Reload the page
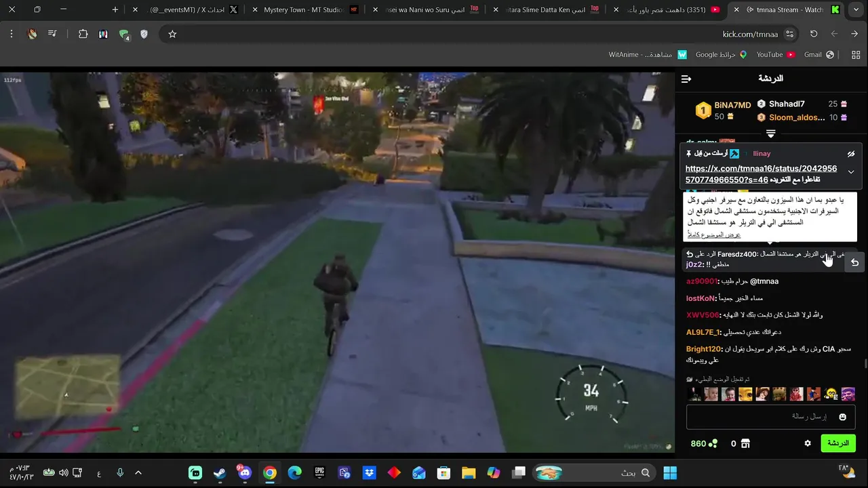Viewport: 868px width, 488px height. pyautogui.click(x=814, y=34)
